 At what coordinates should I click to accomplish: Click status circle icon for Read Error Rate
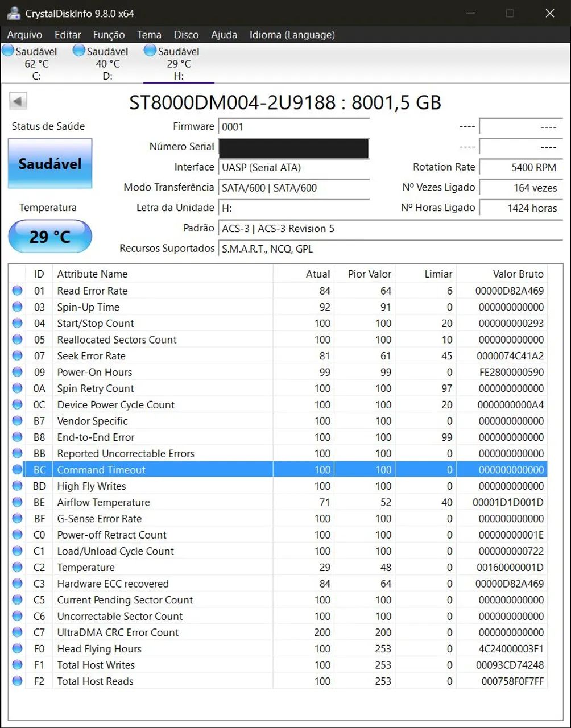tap(17, 291)
